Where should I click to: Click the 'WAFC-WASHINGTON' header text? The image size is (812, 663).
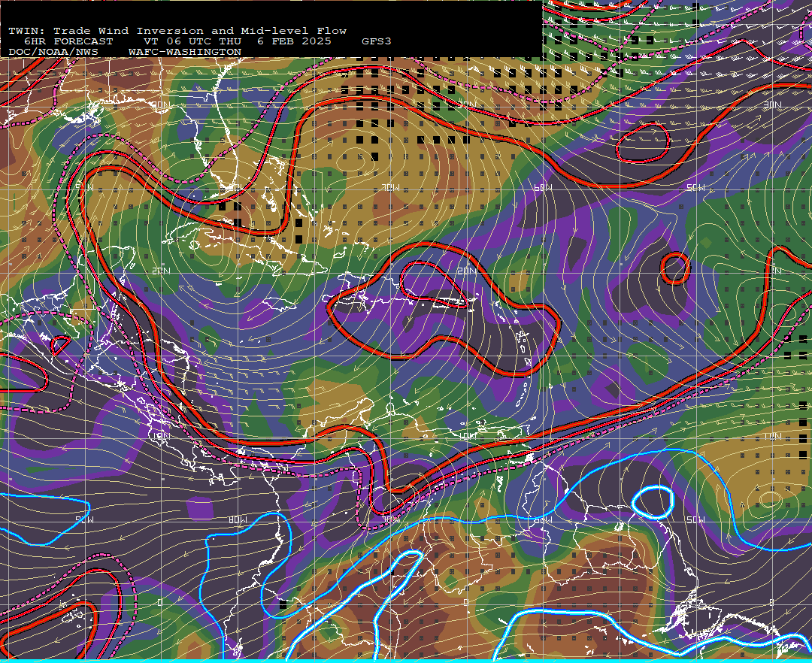[185, 53]
